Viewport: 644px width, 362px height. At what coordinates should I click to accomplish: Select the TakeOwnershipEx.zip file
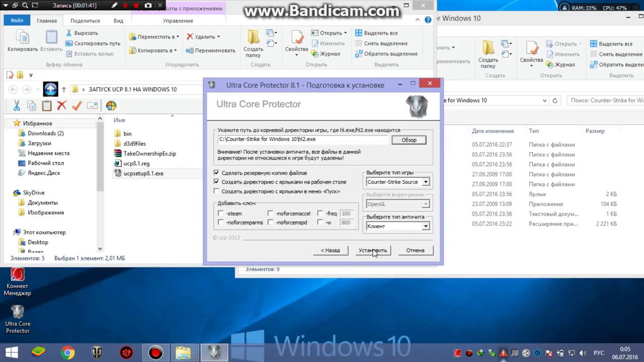coord(149,153)
